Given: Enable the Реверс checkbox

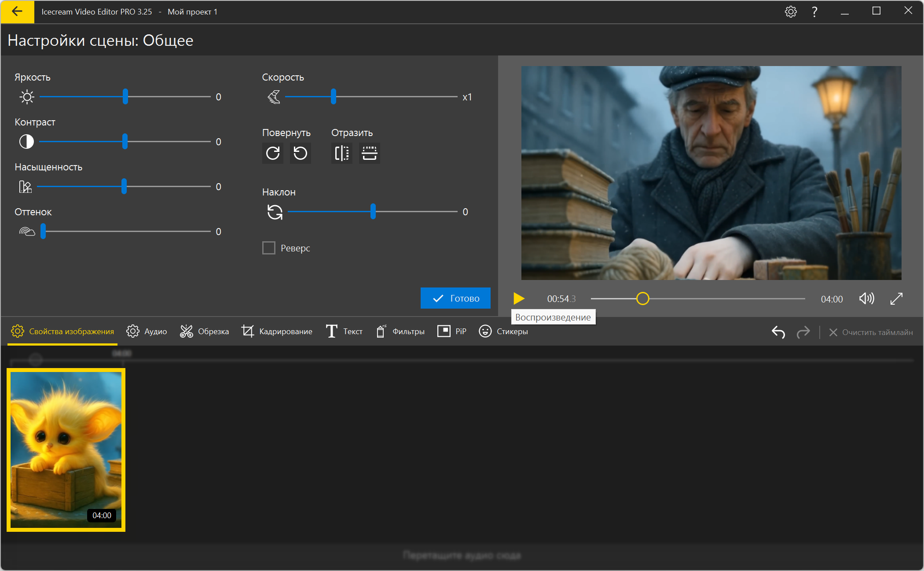Looking at the screenshot, I should 269,248.
